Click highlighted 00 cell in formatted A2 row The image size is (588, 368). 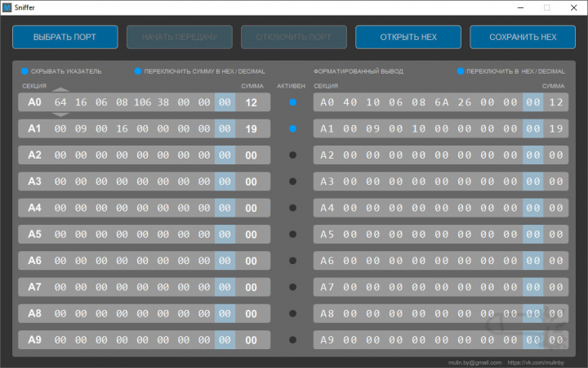(x=532, y=155)
